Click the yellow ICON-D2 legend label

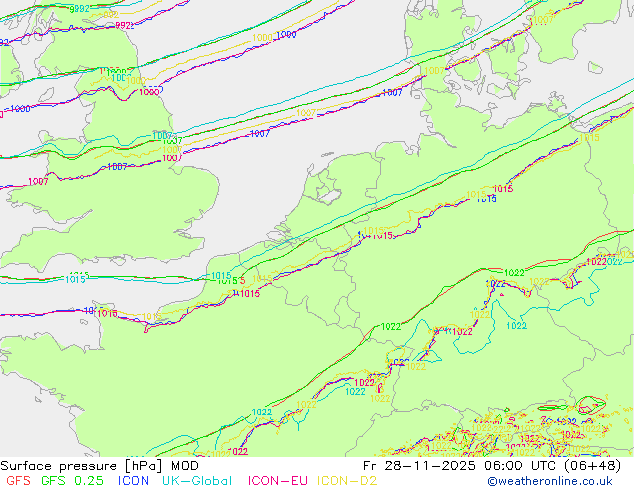(x=347, y=481)
